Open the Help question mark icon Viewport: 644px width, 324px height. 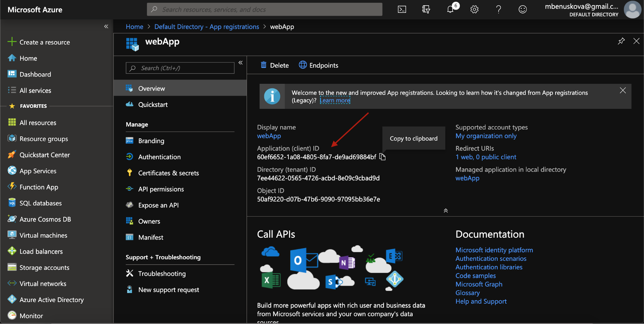498,9
